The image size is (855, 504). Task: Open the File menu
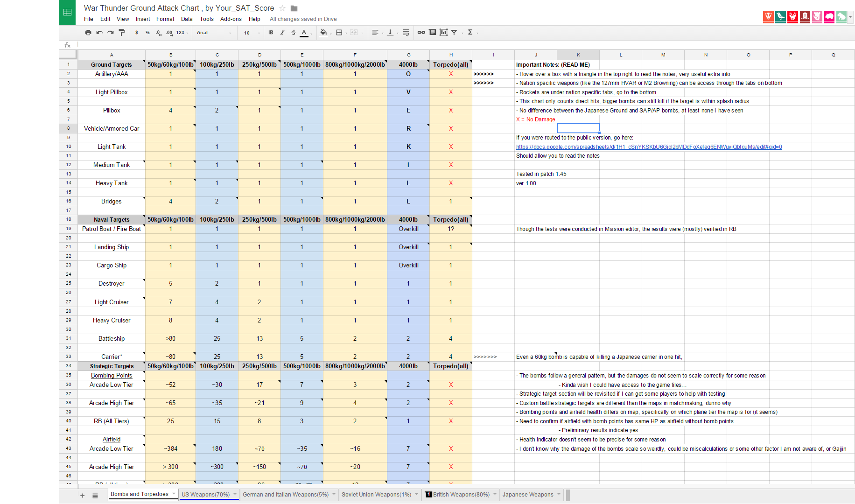tap(89, 19)
